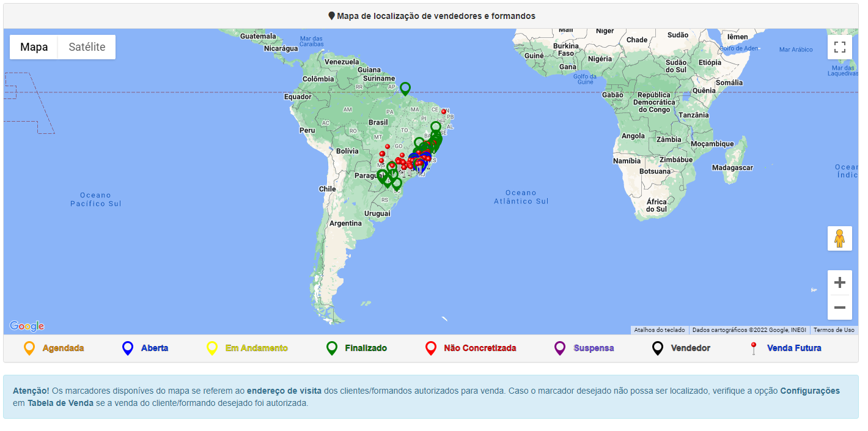Select the purple Suspensa pin icon

(559, 347)
